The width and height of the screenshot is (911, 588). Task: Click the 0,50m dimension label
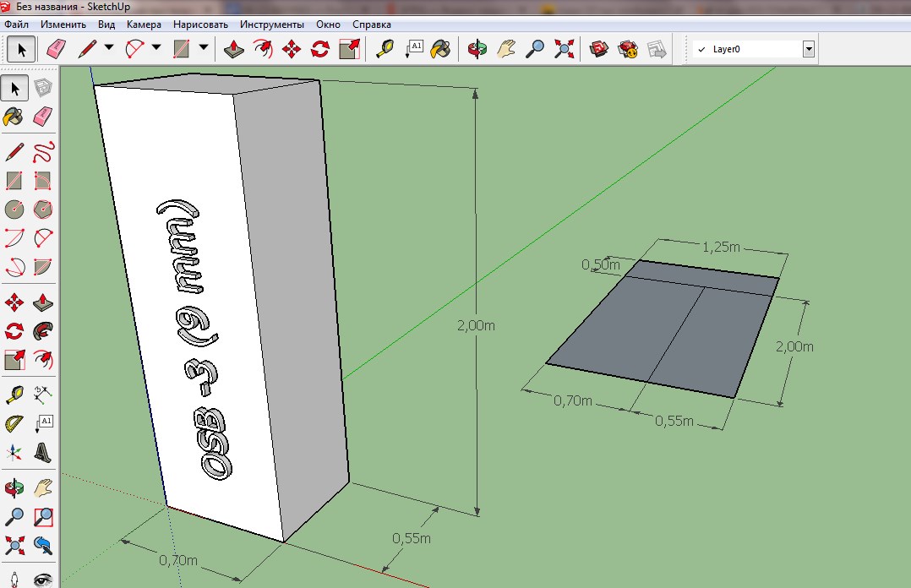601,265
